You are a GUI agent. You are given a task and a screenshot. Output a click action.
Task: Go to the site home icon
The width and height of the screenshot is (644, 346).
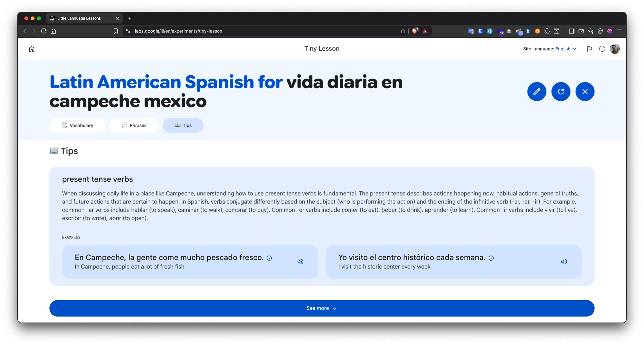pos(32,49)
